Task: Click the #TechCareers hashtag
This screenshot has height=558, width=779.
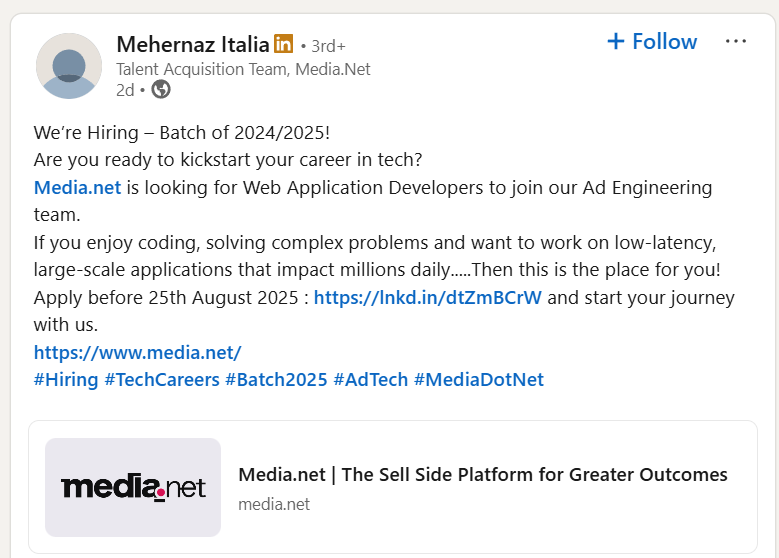Action: point(162,380)
